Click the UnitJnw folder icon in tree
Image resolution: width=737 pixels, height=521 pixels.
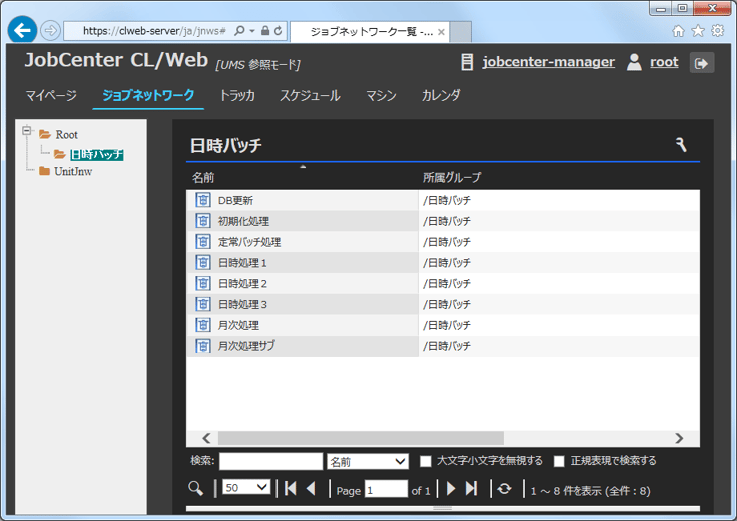pos(45,171)
